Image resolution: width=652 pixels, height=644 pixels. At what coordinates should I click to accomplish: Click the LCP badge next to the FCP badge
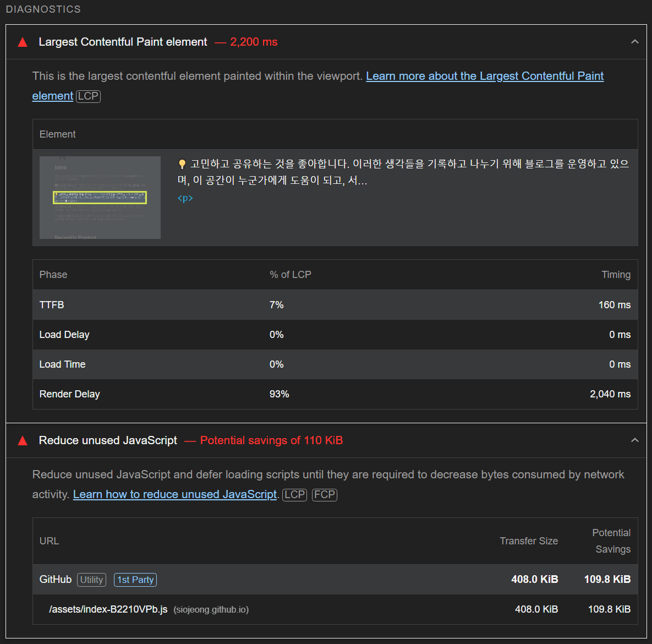pyautogui.click(x=295, y=494)
